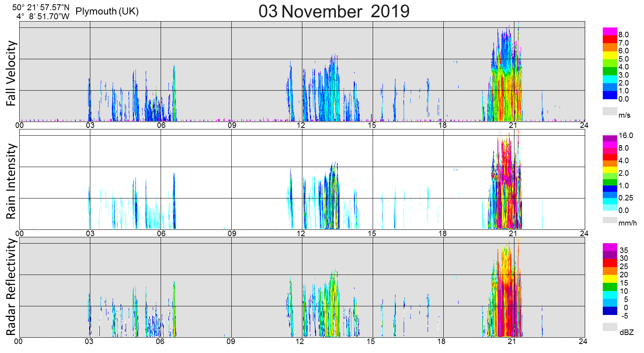Select yellow 5.0 swatch in Fall Velocity legend
This screenshot has height=353, width=644.
(610, 55)
